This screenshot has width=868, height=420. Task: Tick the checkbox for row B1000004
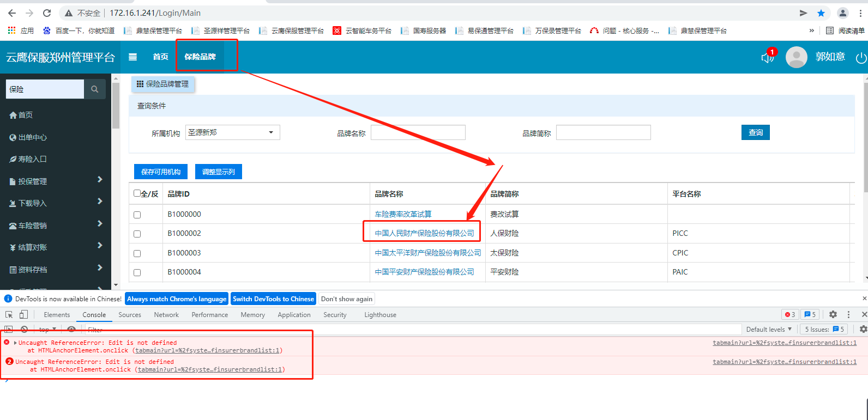pyautogui.click(x=137, y=272)
